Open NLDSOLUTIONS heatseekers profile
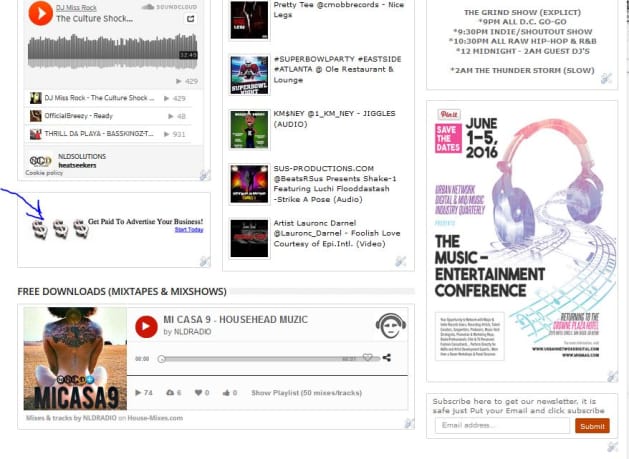The height and width of the screenshot is (459, 629). [x=82, y=160]
